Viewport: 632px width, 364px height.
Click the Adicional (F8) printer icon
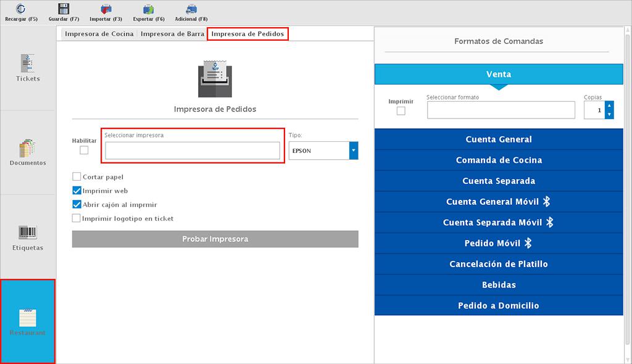[x=191, y=9]
